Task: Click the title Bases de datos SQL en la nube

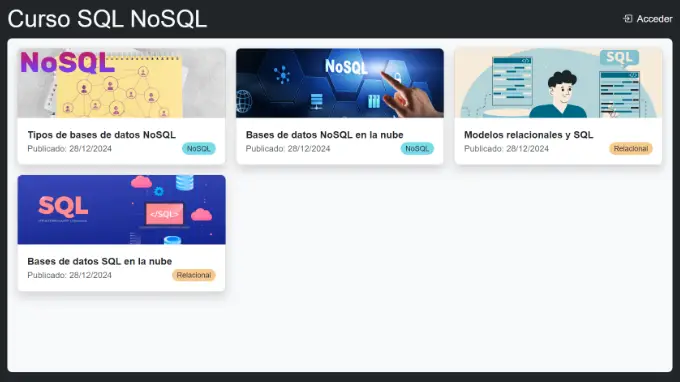Action: pyautogui.click(x=100, y=261)
